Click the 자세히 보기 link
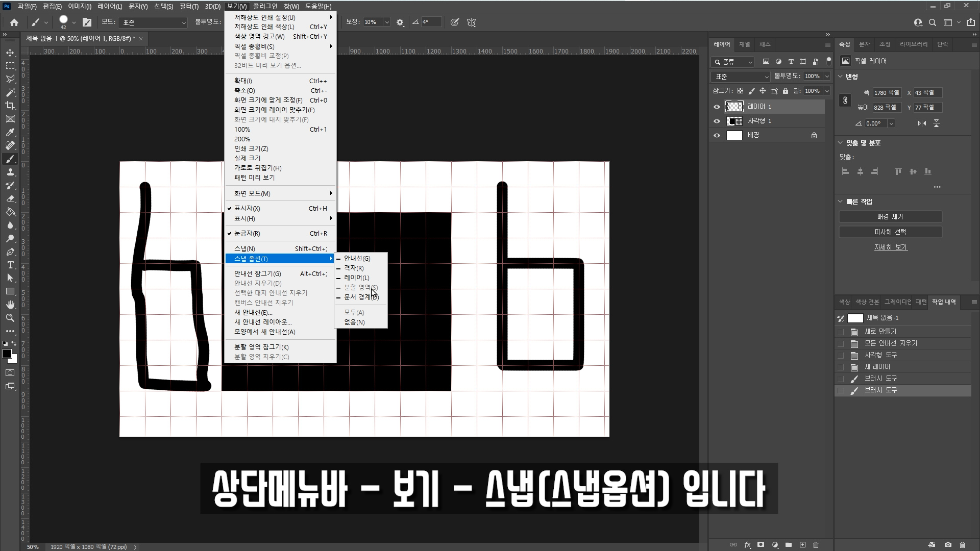 (891, 247)
